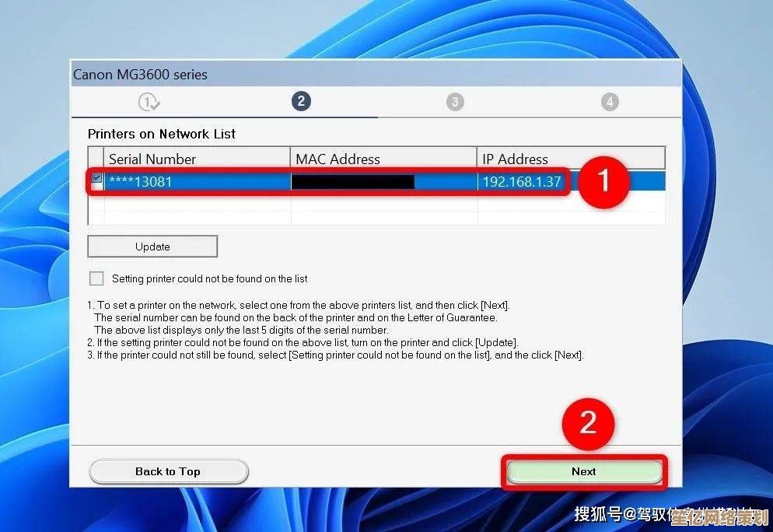Click the Update button
The width and height of the screenshot is (773, 532).
coord(152,246)
